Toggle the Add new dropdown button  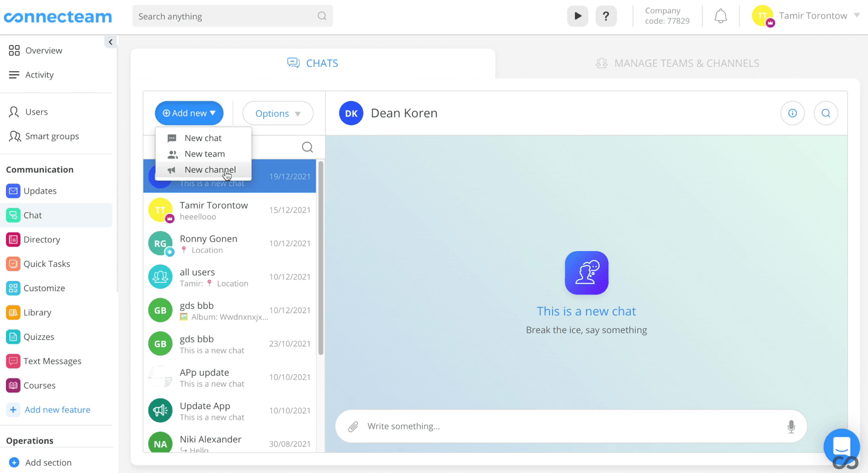coord(189,113)
